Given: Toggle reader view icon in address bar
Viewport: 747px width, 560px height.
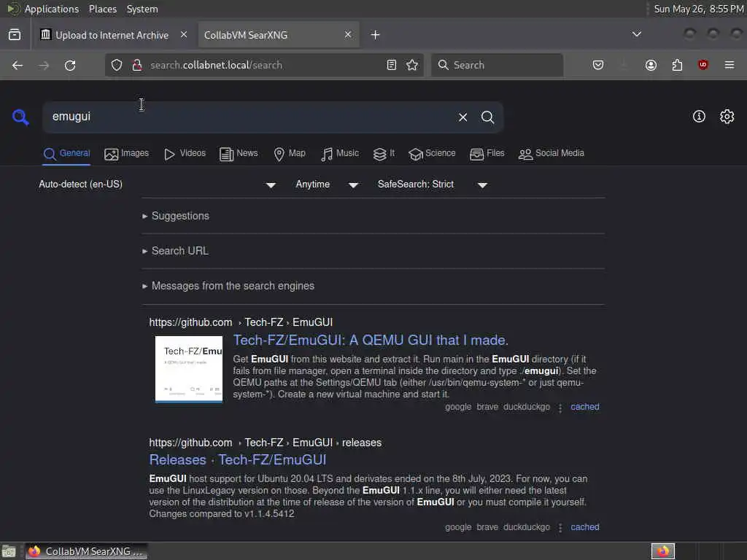Looking at the screenshot, I should coord(392,65).
